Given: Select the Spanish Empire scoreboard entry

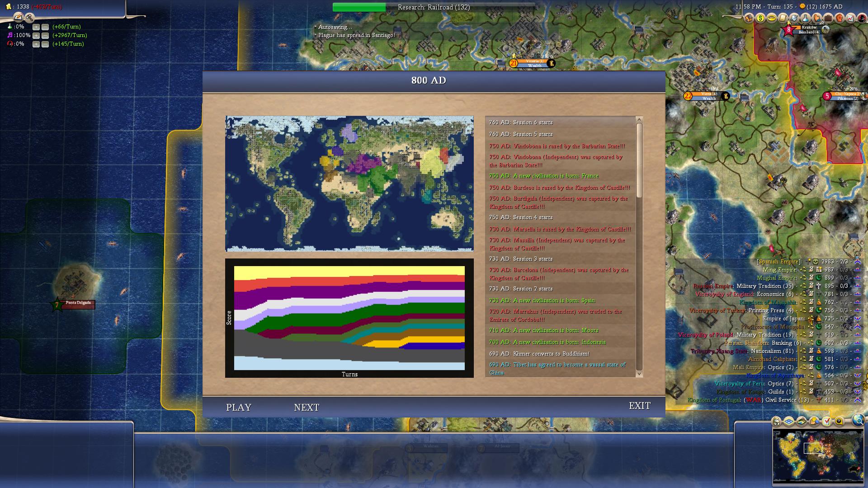Looking at the screenshot, I should coord(809,262).
